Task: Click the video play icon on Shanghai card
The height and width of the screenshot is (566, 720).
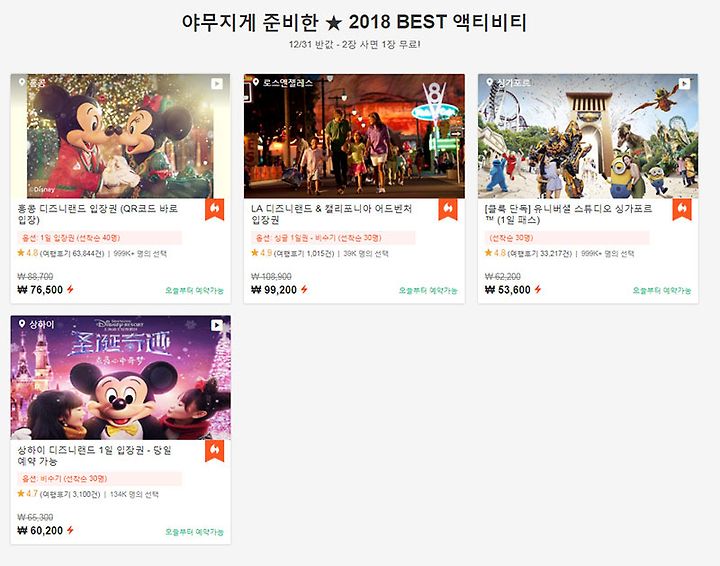Action: (x=217, y=325)
